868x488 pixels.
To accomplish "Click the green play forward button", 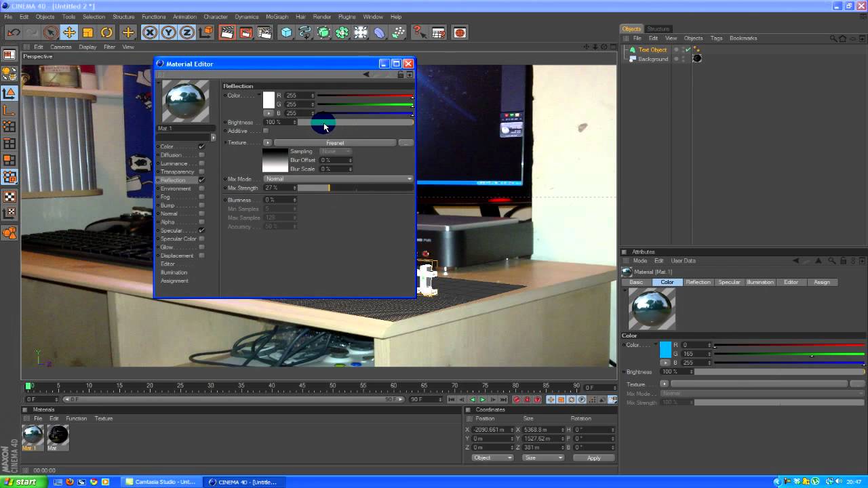I will (x=482, y=399).
